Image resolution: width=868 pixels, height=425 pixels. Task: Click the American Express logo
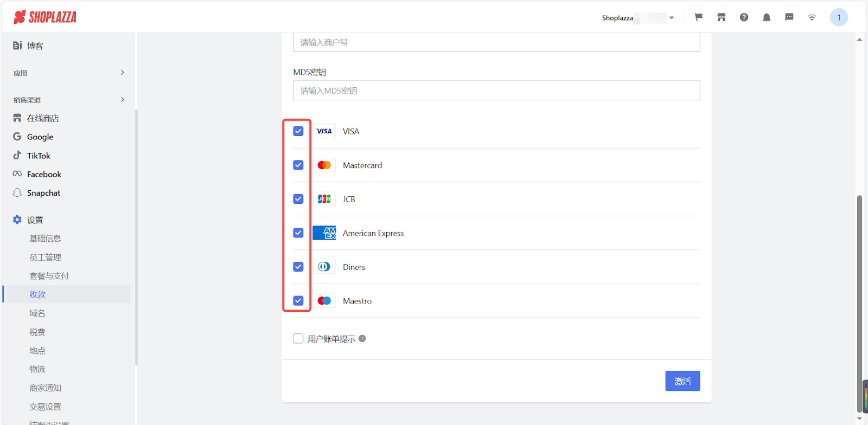pos(324,233)
